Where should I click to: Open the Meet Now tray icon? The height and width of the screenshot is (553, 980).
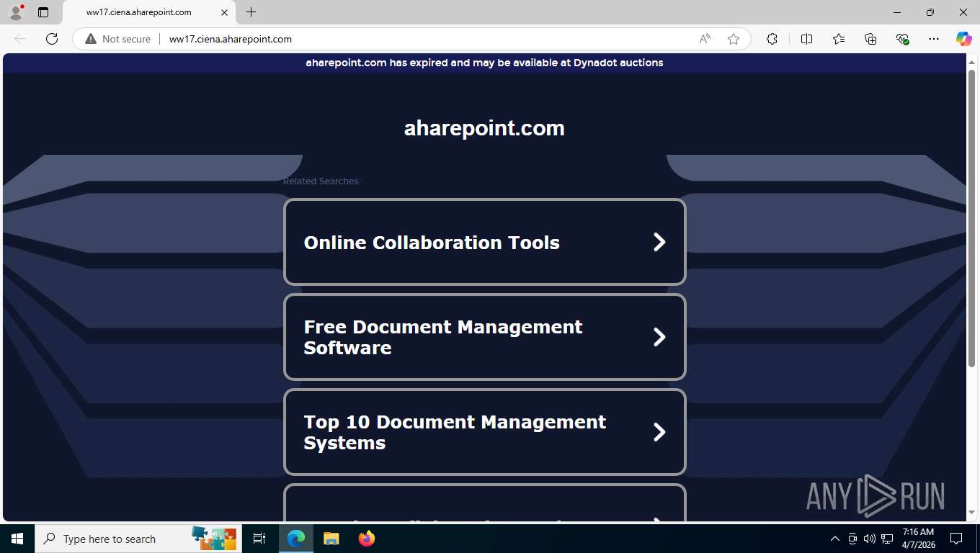coord(852,539)
